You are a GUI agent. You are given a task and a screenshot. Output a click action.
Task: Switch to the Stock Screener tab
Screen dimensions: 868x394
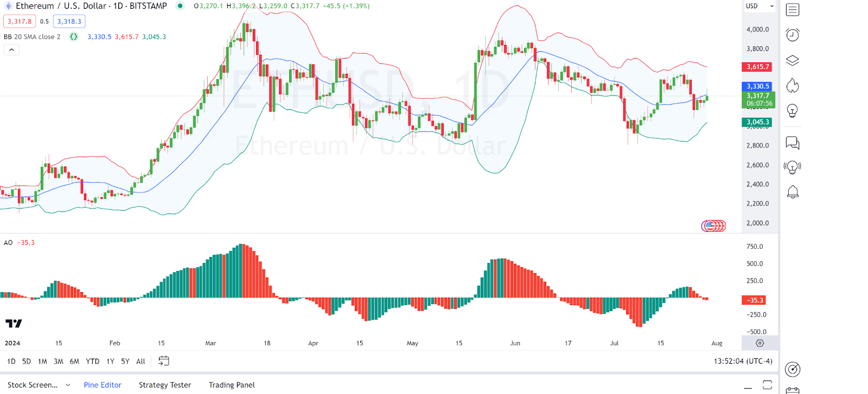pyautogui.click(x=33, y=385)
